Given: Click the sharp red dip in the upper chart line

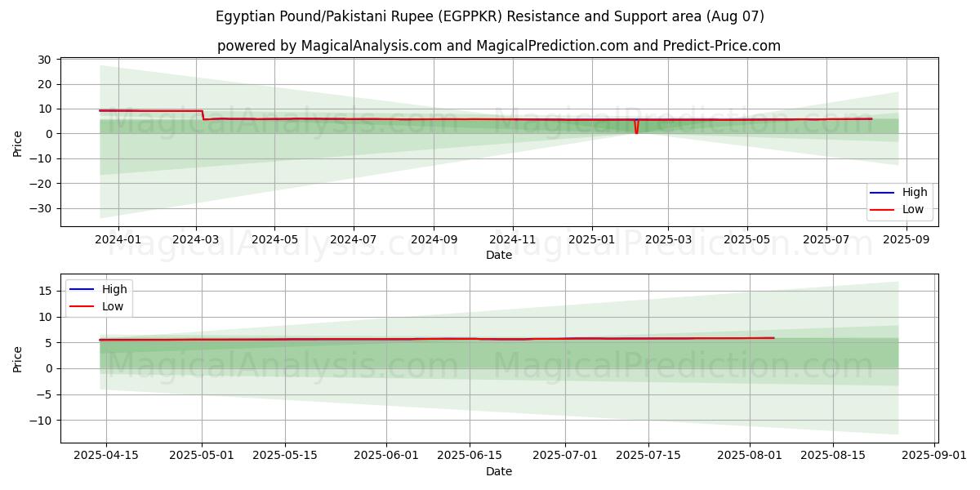Looking at the screenshot, I should [636, 127].
